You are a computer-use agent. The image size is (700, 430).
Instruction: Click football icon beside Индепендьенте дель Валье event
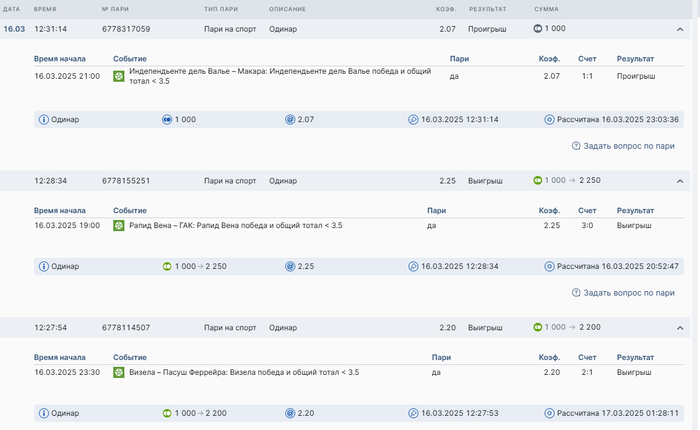(119, 76)
